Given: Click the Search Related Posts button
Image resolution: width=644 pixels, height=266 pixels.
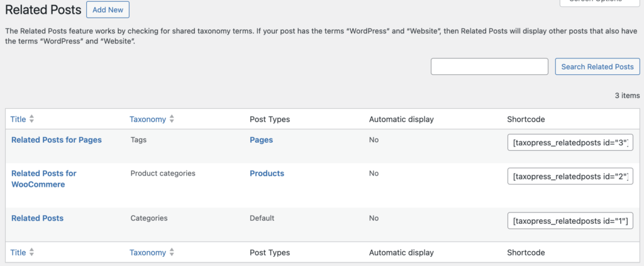Looking at the screenshot, I should click(x=597, y=67).
